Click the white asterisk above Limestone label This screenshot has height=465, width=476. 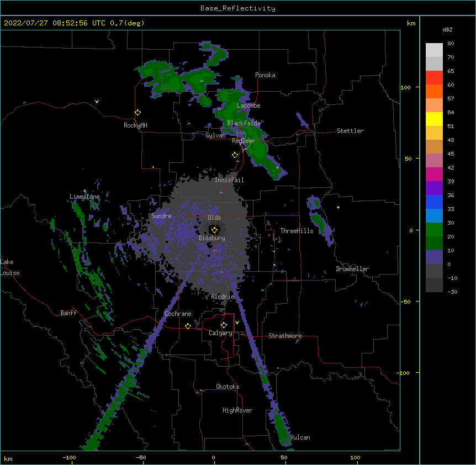click(84, 191)
